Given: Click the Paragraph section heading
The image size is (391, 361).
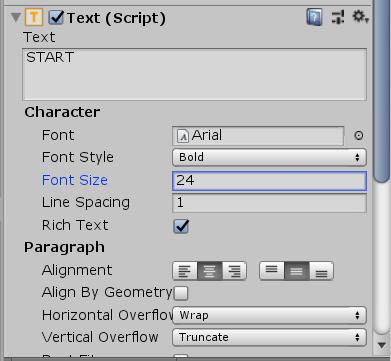Looking at the screenshot, I should pos(64,248).
